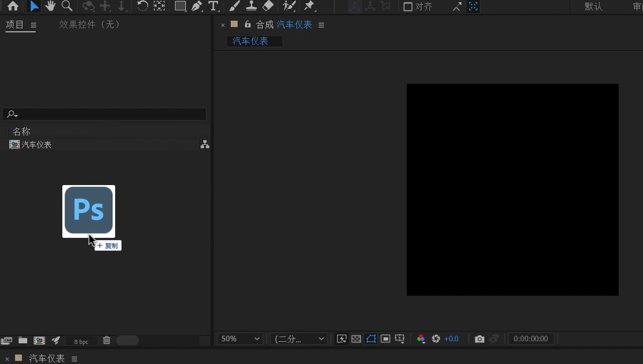This screenshot has width=643, height=364.
Task: Select the 合成 汽车仪表 viewer tab
Action: pos(284,25)
